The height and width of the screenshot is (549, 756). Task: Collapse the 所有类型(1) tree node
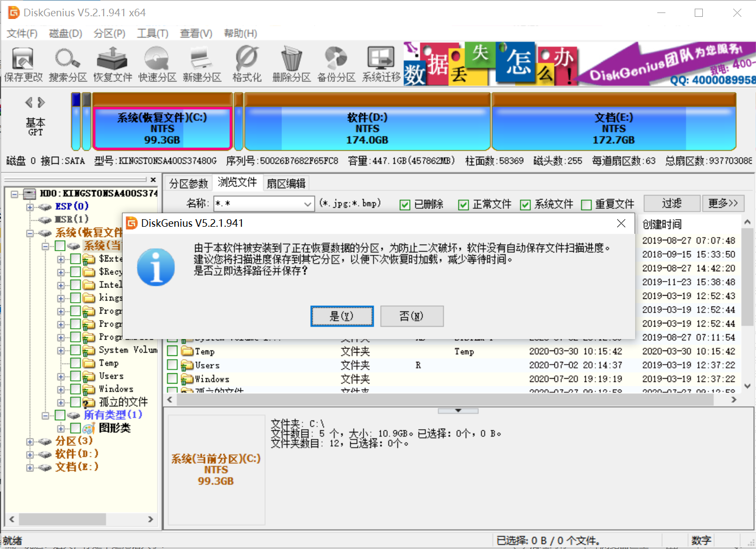click(45, 416)
